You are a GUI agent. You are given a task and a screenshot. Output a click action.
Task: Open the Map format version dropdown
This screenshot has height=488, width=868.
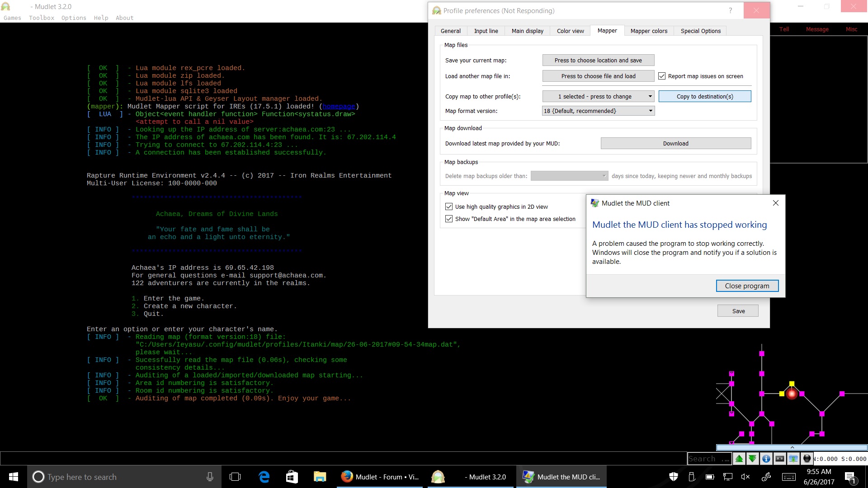[x=599, y=111]
